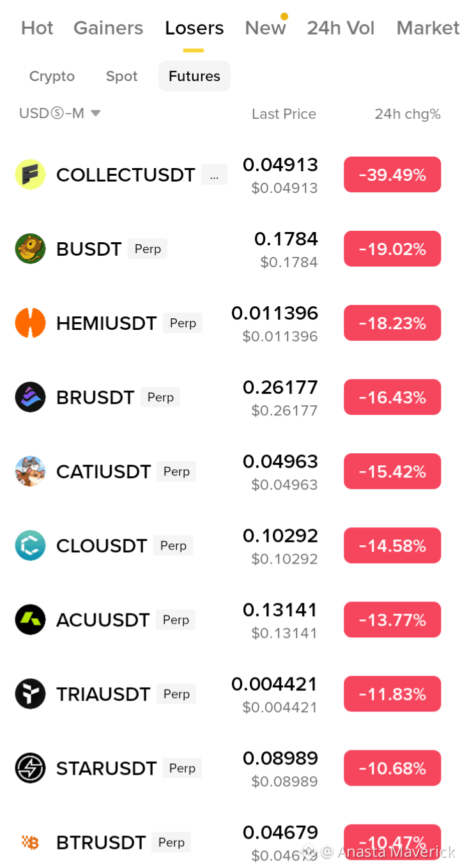
Task: Tap the TRIAUSDT black coin icon
Action: click(30, 694)
